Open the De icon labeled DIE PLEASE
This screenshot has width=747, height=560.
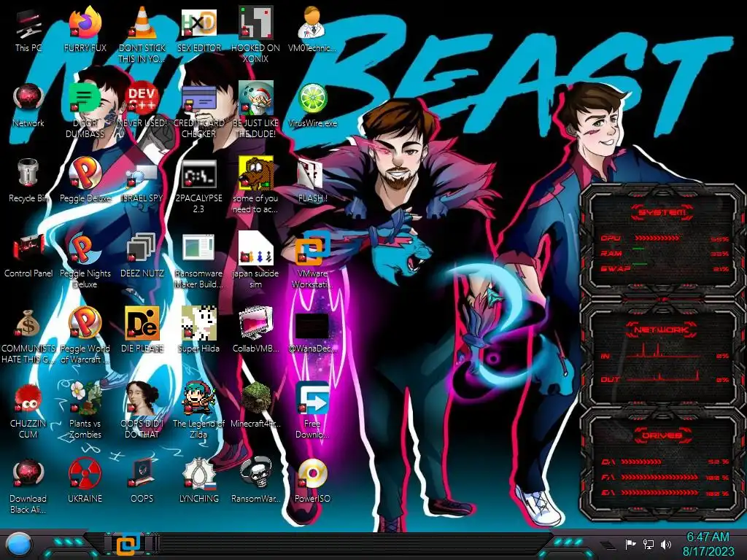point(142,324)
